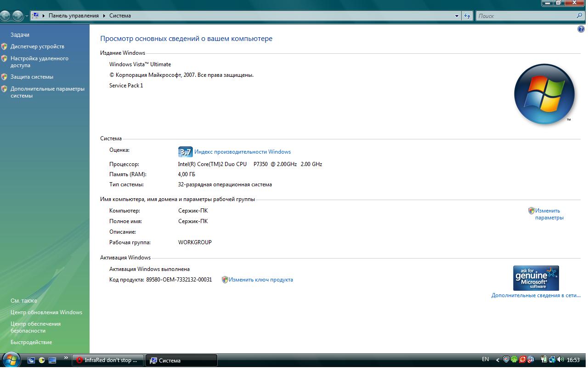Click the network connection tray icon
This screenshot has width=588, height=368.
pyautogui.click(x=553, y=360)
